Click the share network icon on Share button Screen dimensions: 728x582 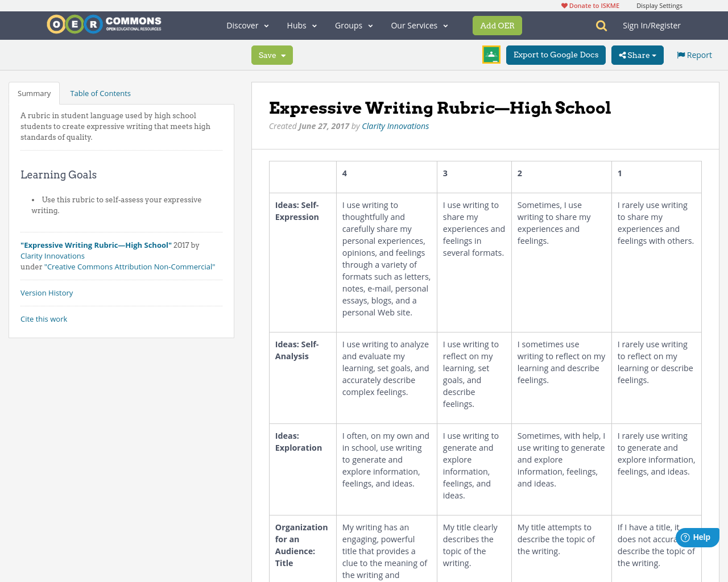pos(623,55)
